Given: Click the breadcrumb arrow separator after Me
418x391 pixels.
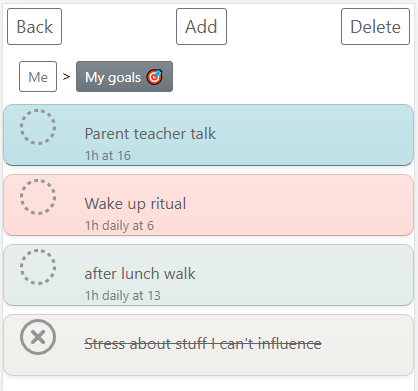Looking at the screenshot, I should (x=66, y=77).
